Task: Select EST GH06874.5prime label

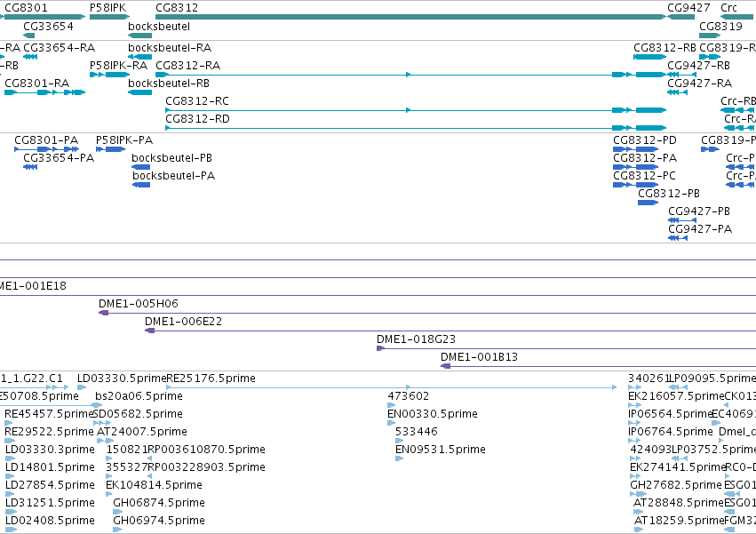Action: (159, 504)
